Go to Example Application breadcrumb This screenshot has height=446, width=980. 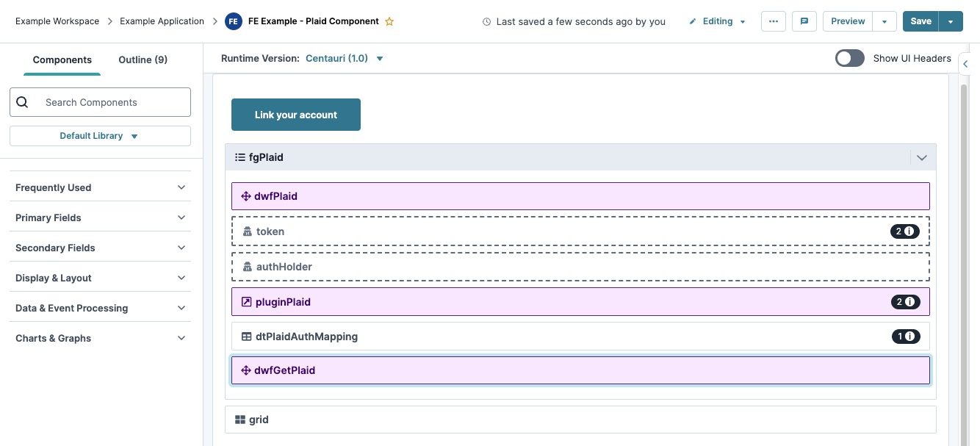162,21
